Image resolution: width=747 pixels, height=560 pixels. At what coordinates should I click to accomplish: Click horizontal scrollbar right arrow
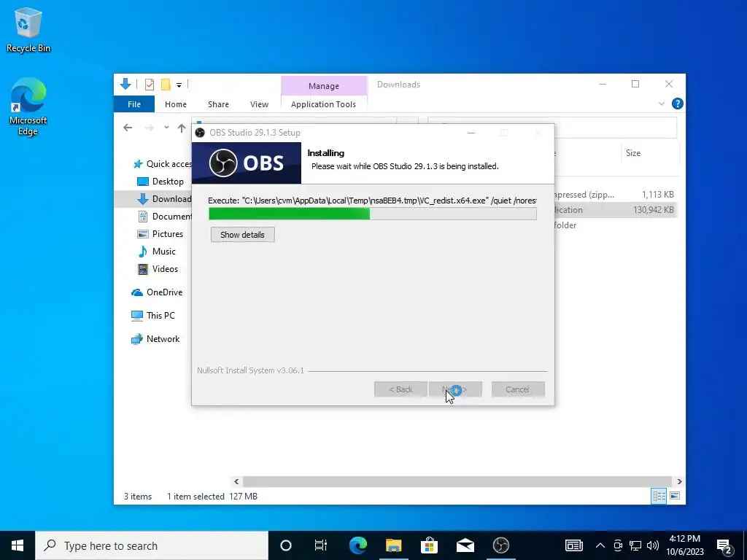pyautogui.click(x=679, y=481)
